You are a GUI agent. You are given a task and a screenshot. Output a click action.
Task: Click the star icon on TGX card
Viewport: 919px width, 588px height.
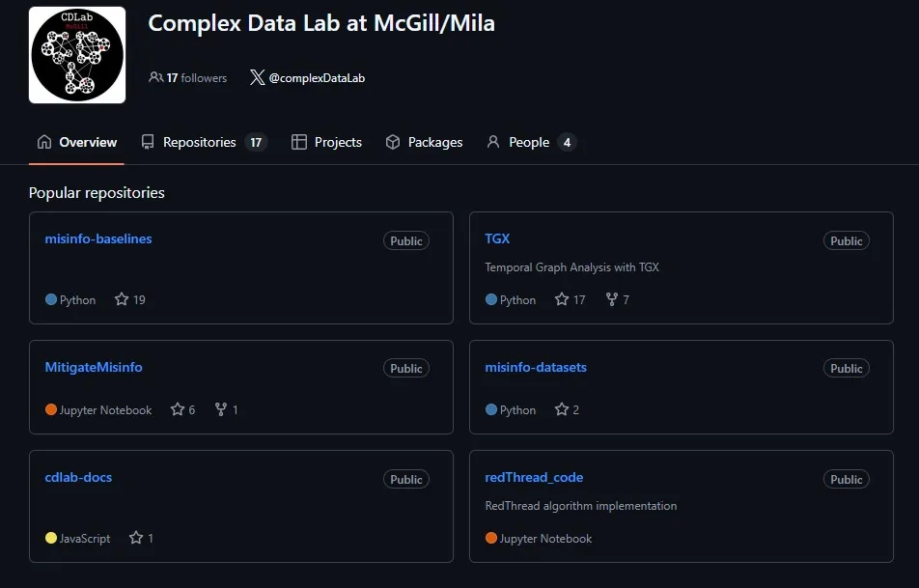pyautogui.click(x=562, y=299)
